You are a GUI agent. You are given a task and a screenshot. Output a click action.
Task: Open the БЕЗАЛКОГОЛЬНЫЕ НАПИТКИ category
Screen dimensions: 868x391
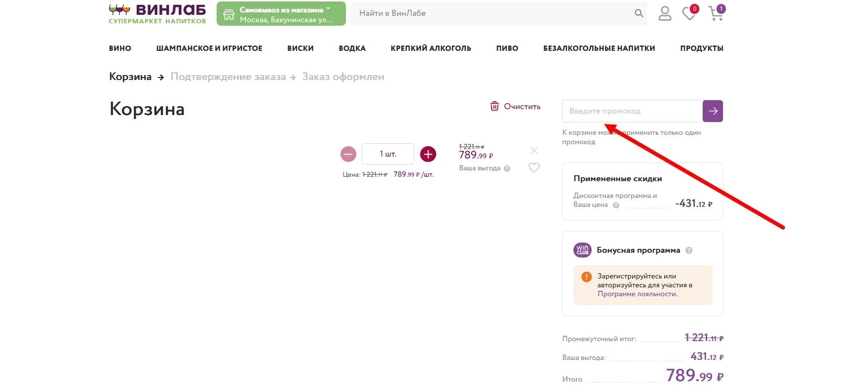[x=599, y=48]
